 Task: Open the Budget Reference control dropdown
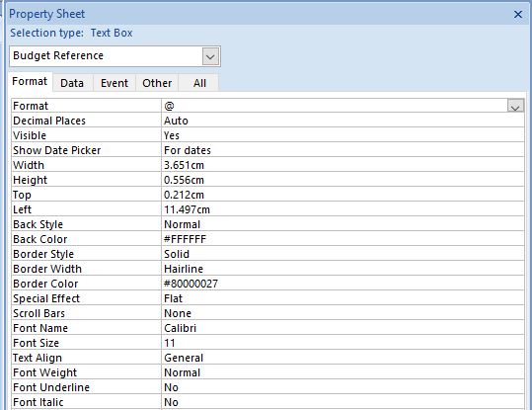(210, 56)
